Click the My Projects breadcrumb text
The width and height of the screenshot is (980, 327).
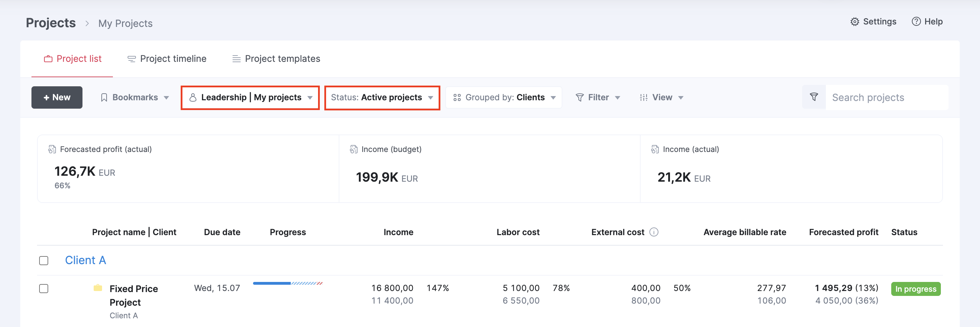coord(125,23)
